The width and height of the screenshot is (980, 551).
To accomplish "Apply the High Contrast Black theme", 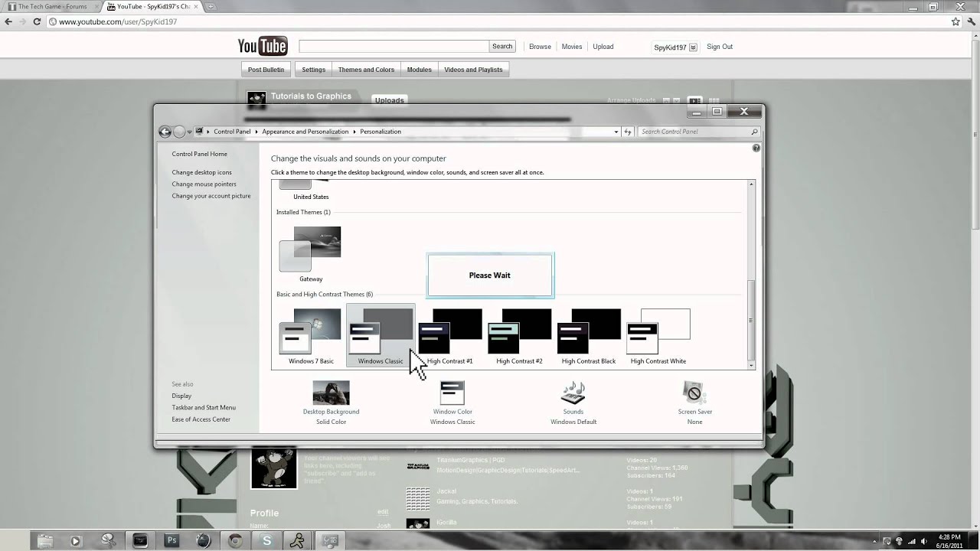I will coord(589,335).
